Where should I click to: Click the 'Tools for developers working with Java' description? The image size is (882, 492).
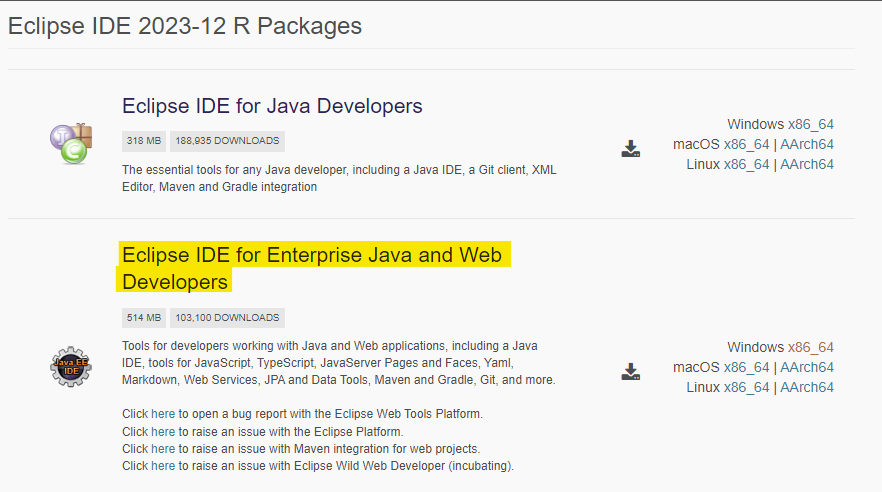coord(339,363)
